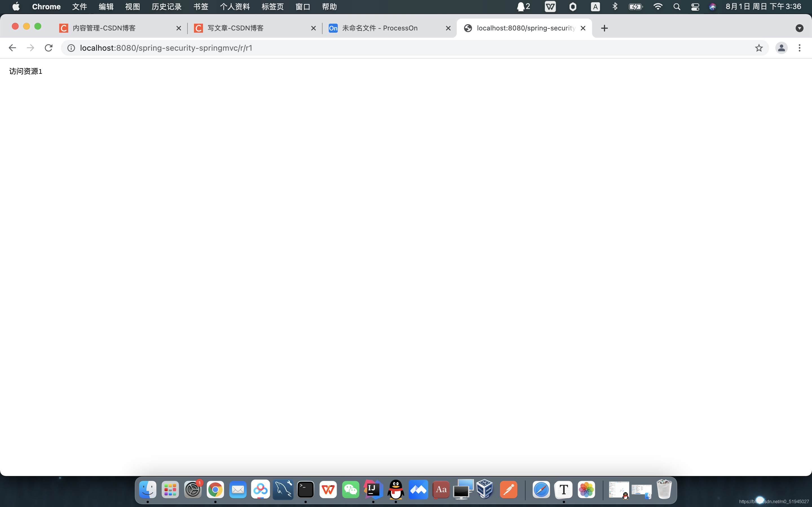This screenshot has width=812, height=507.
Task: Open the 书签 menu
Action: click(x=201, y=7)
